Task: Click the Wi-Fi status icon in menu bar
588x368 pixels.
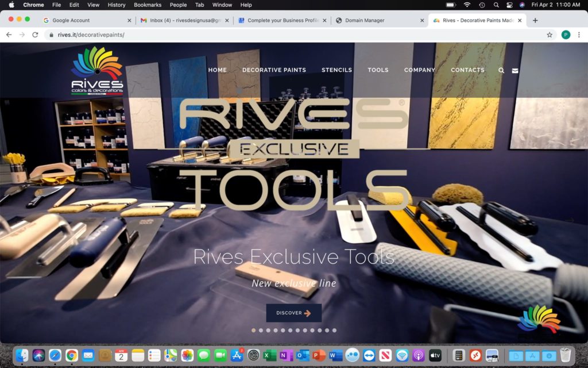Action: coord(467,5)
